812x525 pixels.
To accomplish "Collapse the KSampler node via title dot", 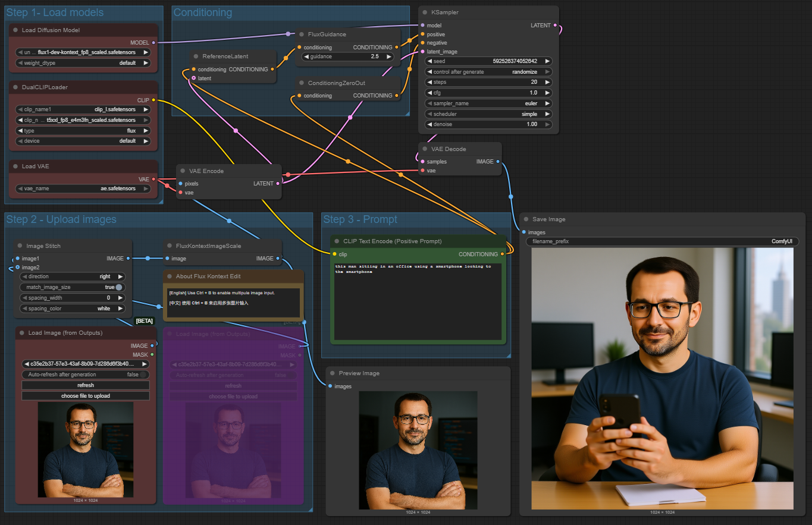I will point(425,12).
